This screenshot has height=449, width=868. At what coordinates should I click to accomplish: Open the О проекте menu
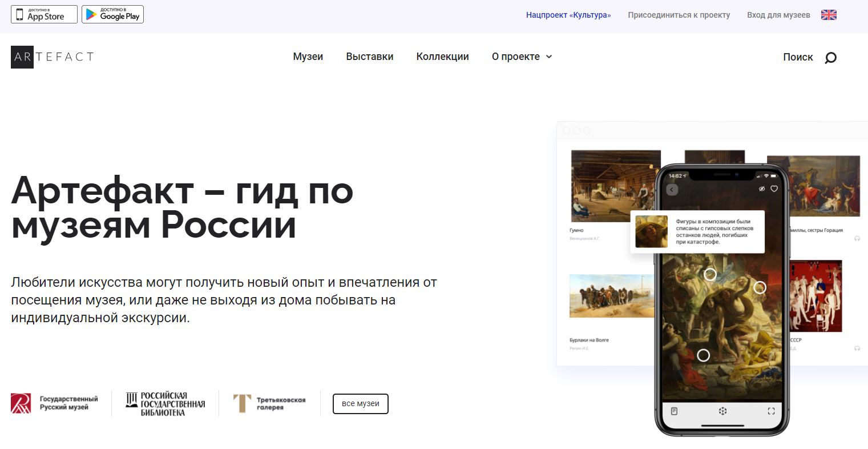(516, 57)
